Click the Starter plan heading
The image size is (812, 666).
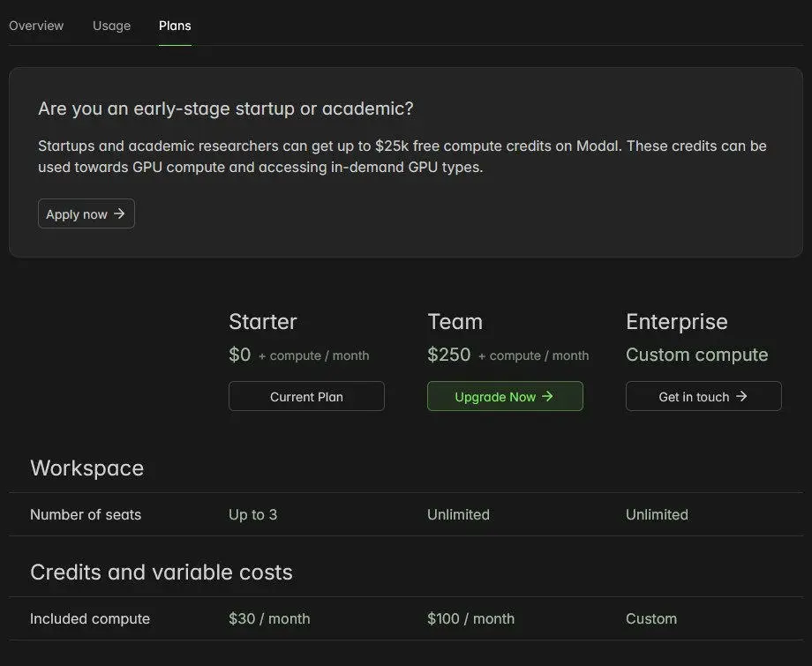(x=263, y=322)
